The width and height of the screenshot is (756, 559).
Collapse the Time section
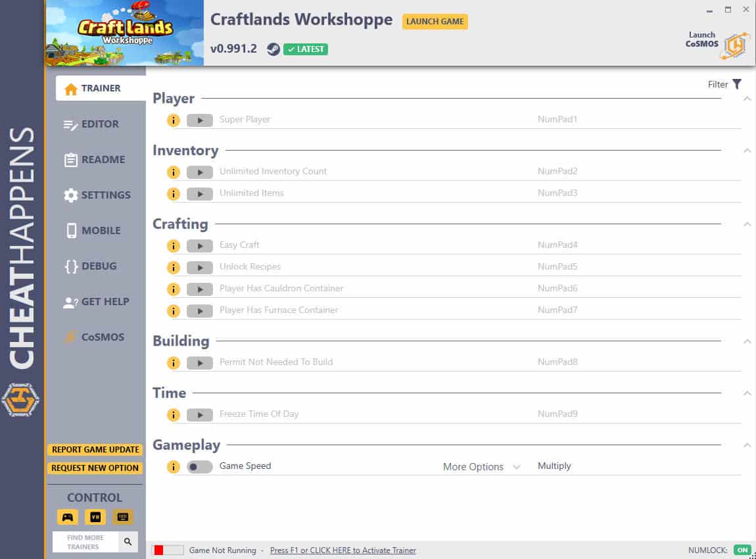tap(747, 393)
